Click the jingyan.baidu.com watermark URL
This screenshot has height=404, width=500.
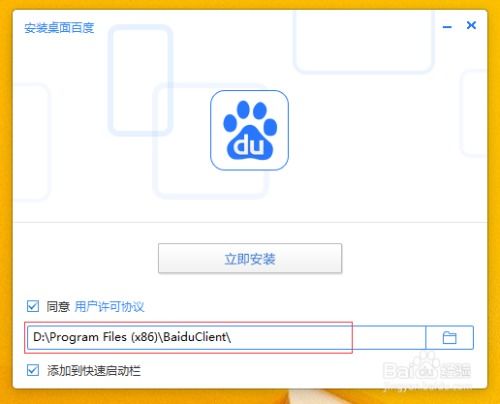[428, 386]
